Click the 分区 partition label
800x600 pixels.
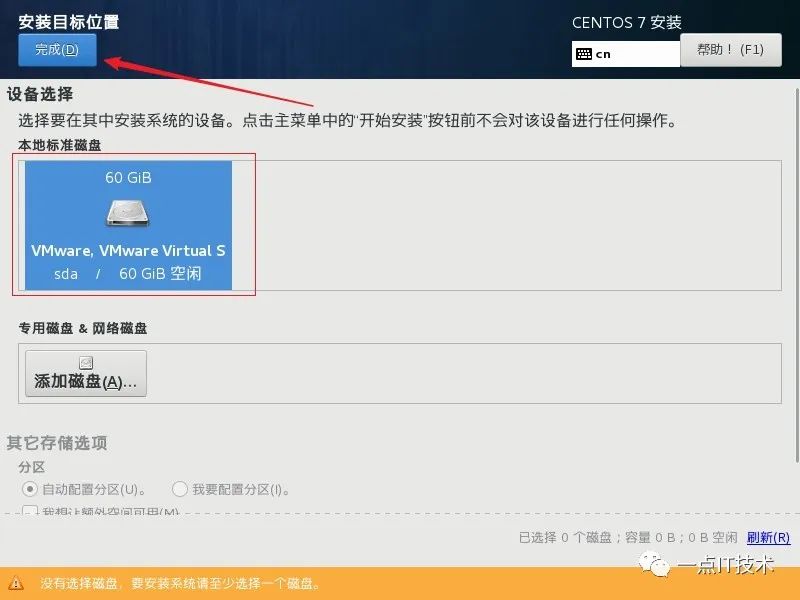click(x=32, y=467)
